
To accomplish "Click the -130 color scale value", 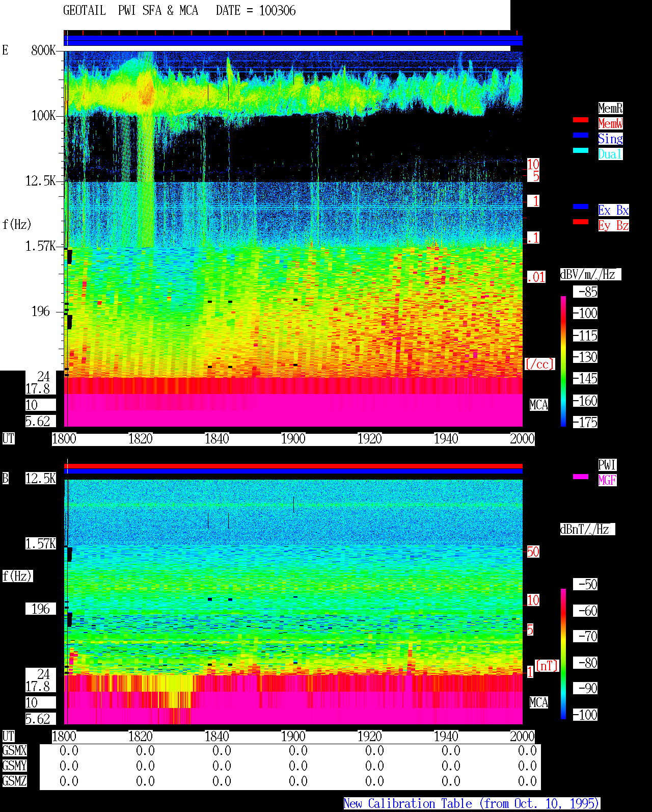I will pyautogui.click(x=585, y=357).
